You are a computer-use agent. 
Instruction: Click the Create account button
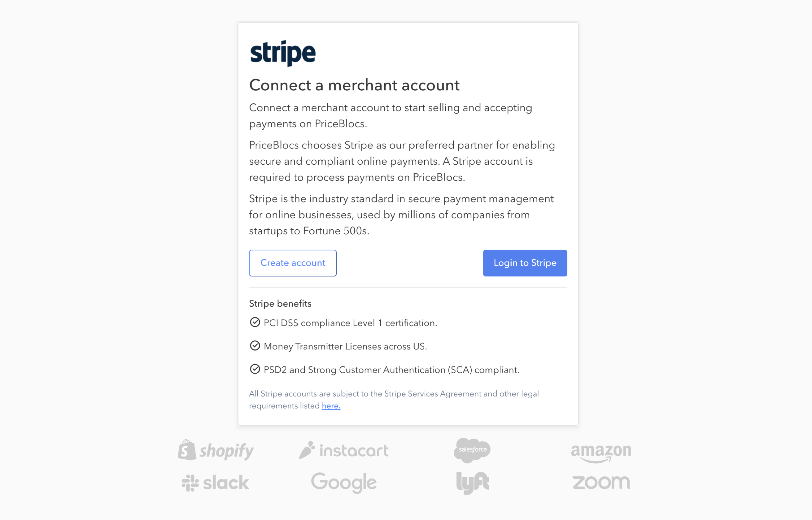point(292,263)
